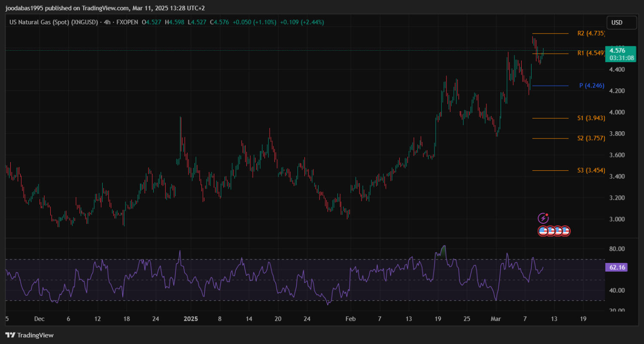The image size is (644, 344).
Task: Click the blue P (4.246) pivot label
Action: pyautogui.click(x=592, y=86)
